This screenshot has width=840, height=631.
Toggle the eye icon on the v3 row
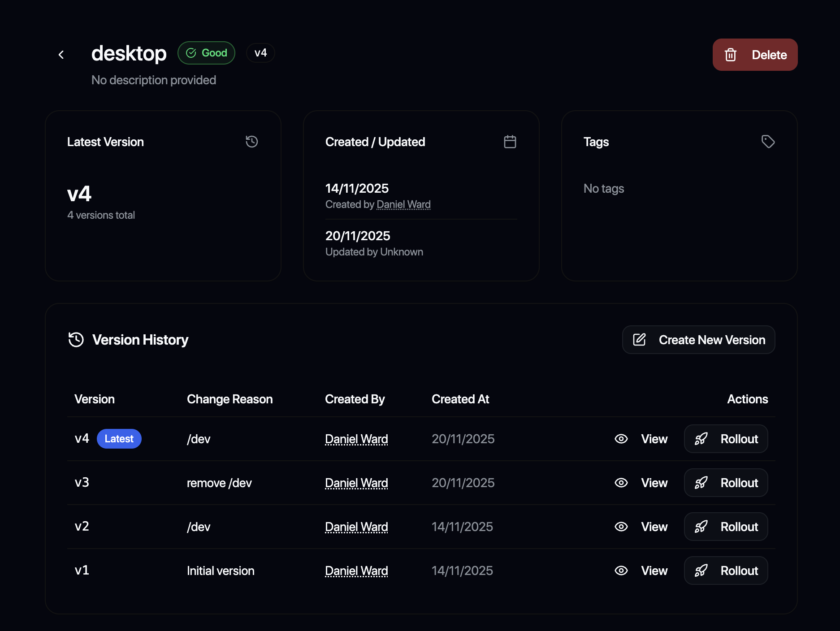[x=621, y=483]
